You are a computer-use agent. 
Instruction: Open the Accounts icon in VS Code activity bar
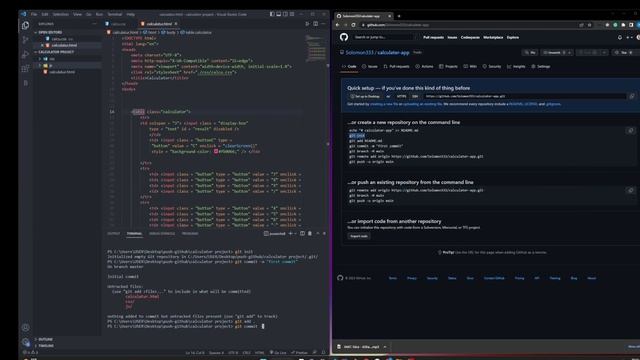point(25,327)
